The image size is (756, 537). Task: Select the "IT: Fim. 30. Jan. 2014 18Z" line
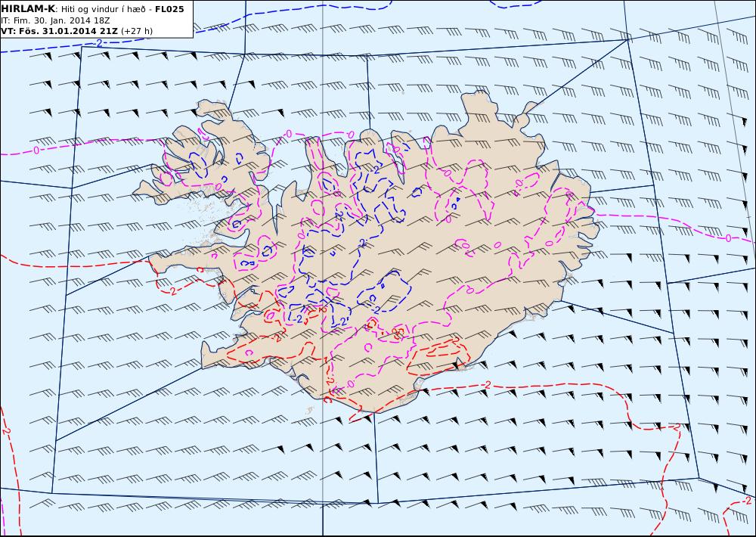tap(55, 20)
